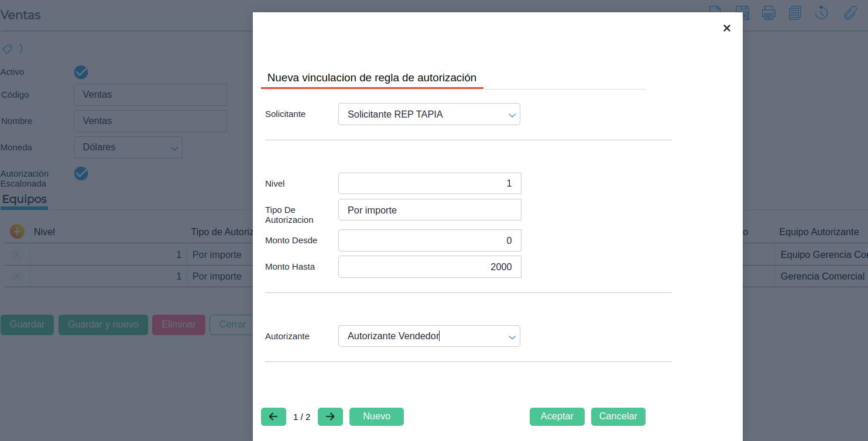This screenshot has height=441, width=868.
Task: Select the Equipos tab
Action: pos(24,199)
